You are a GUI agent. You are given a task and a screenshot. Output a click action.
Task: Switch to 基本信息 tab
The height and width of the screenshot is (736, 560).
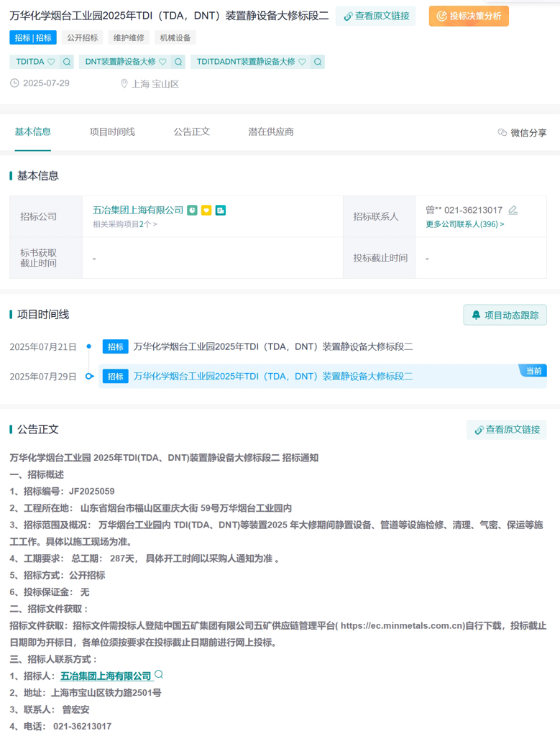(x=33, y=132)
